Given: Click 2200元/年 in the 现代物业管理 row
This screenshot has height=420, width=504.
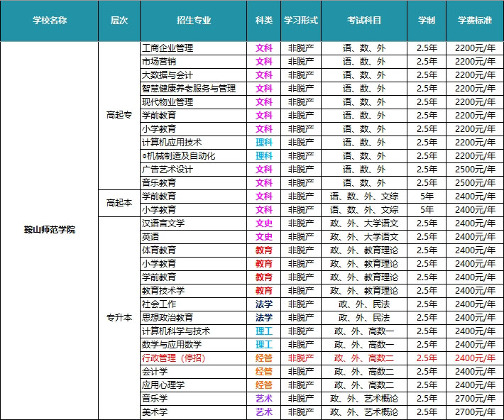Looking at the screenshot, I should (475, 102).
